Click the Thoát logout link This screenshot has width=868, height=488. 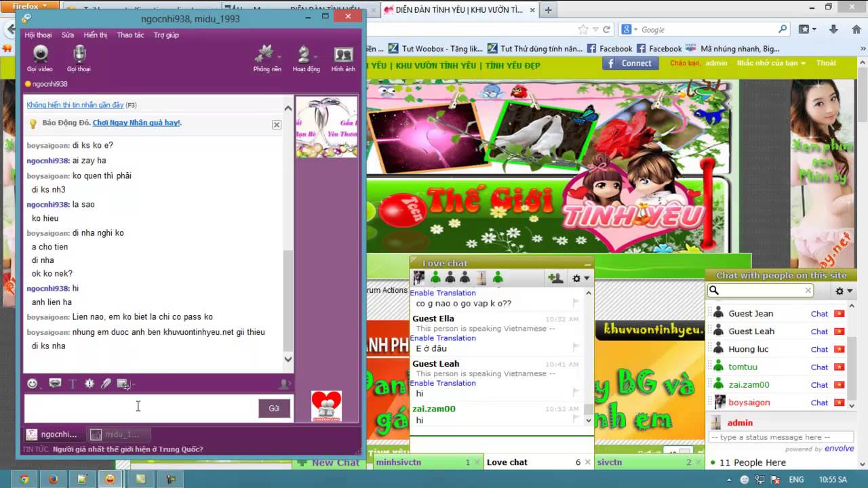pyautogui.click(x=826, y=63)
